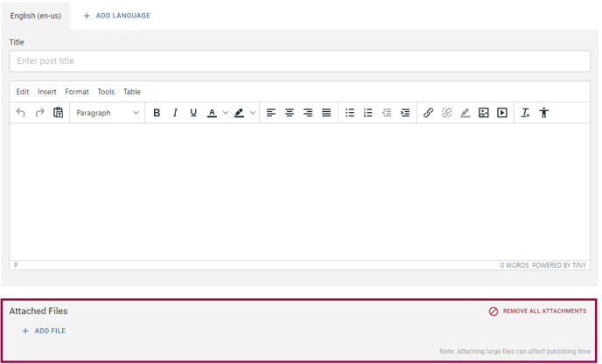Click Add File
The height and width of the screenshot is (364, 602).
pyautogui.click(x=44, y=331)
